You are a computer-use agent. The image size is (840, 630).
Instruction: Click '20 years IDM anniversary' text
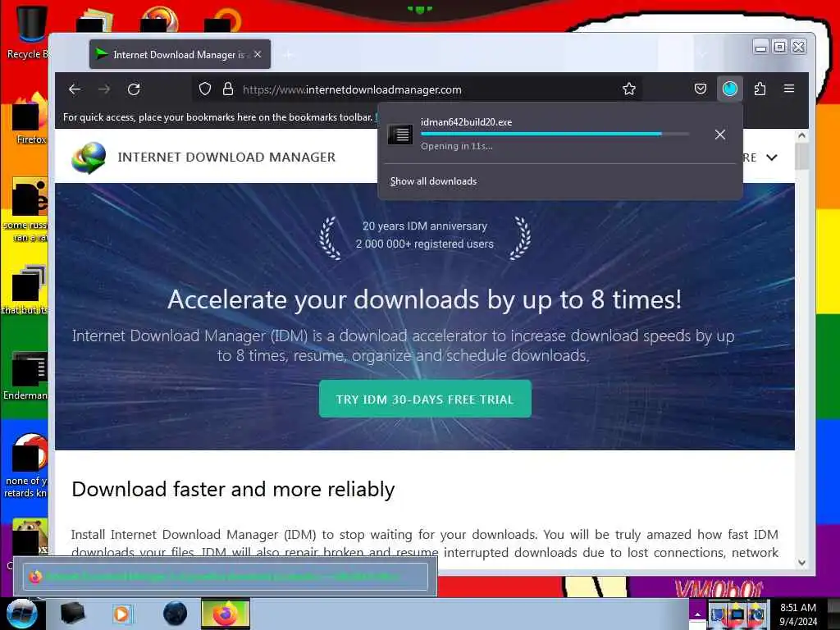425,226
